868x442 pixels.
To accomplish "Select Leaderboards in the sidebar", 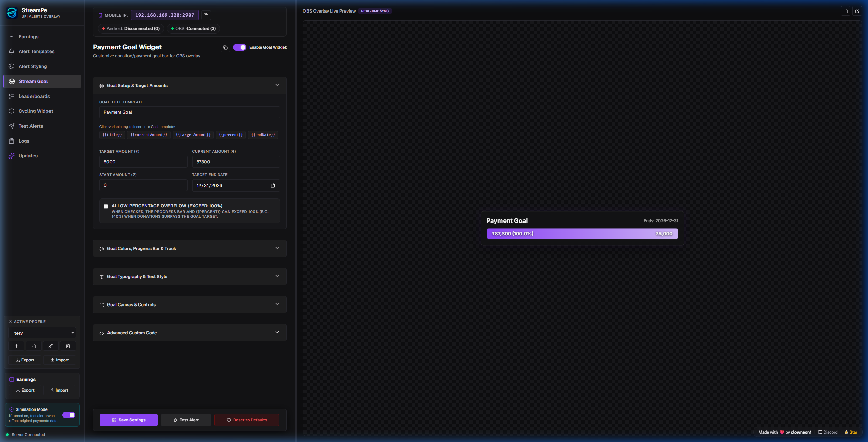I will coord(42,96).
